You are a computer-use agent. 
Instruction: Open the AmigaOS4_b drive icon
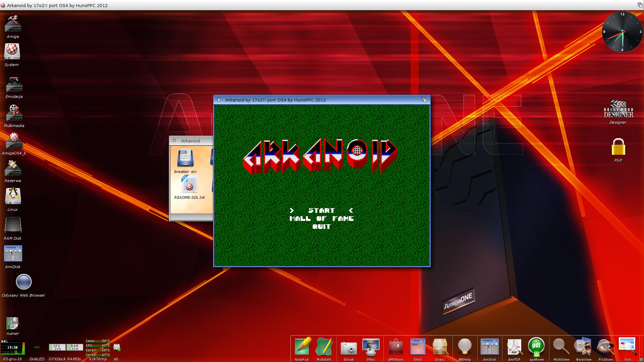tap(14, 141)
